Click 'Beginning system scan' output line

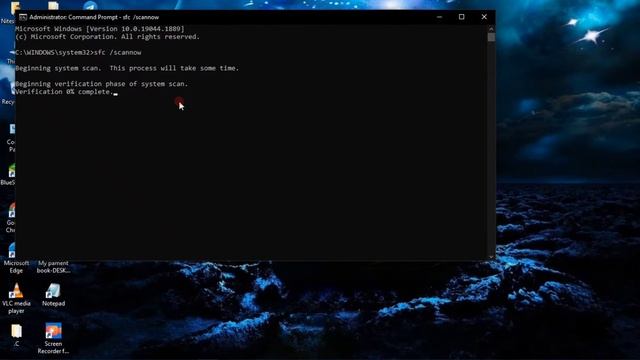[x=127, y=68]
